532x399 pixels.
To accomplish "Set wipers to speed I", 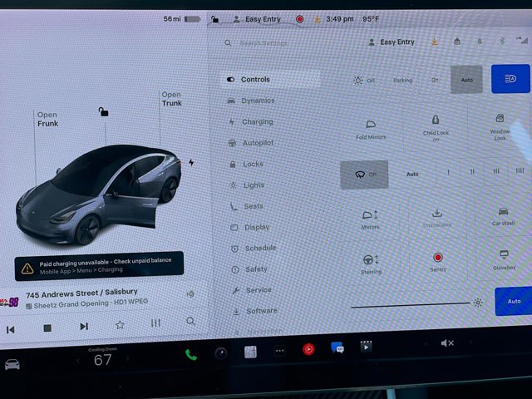I will tap(449, 172).
